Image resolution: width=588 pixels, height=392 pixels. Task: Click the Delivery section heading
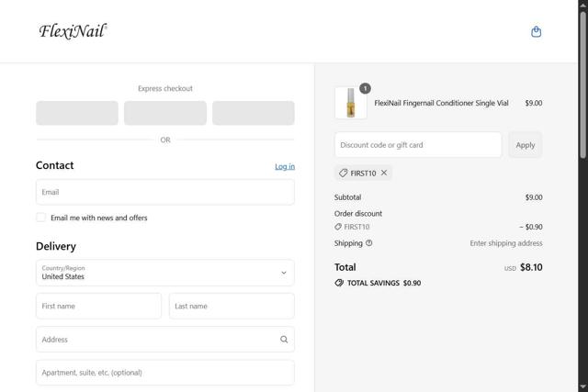tap(56, 246)
